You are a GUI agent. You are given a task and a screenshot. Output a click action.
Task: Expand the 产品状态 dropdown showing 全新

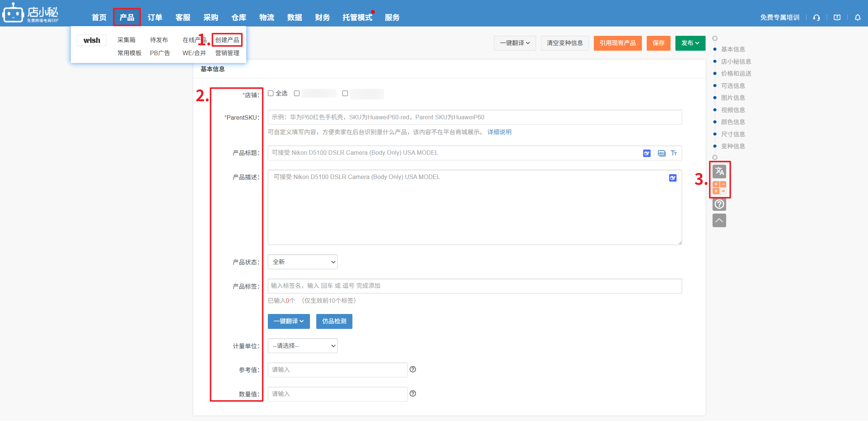coord(302,262)
